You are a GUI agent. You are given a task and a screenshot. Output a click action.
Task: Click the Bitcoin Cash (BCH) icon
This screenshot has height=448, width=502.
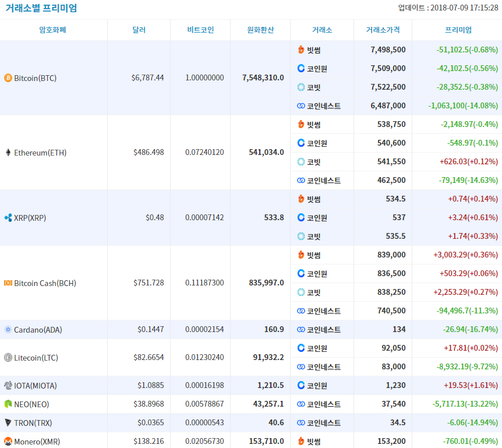tap(8, 283)
